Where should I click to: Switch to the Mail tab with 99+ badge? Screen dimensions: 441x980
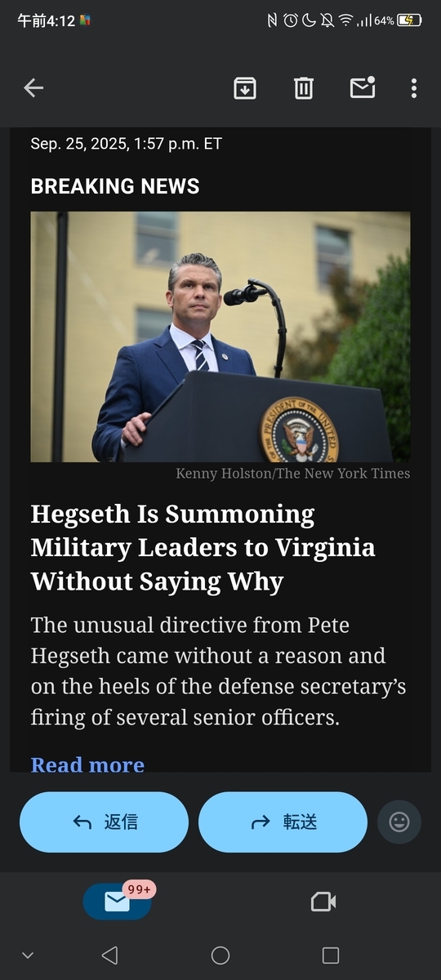[118, 901]
